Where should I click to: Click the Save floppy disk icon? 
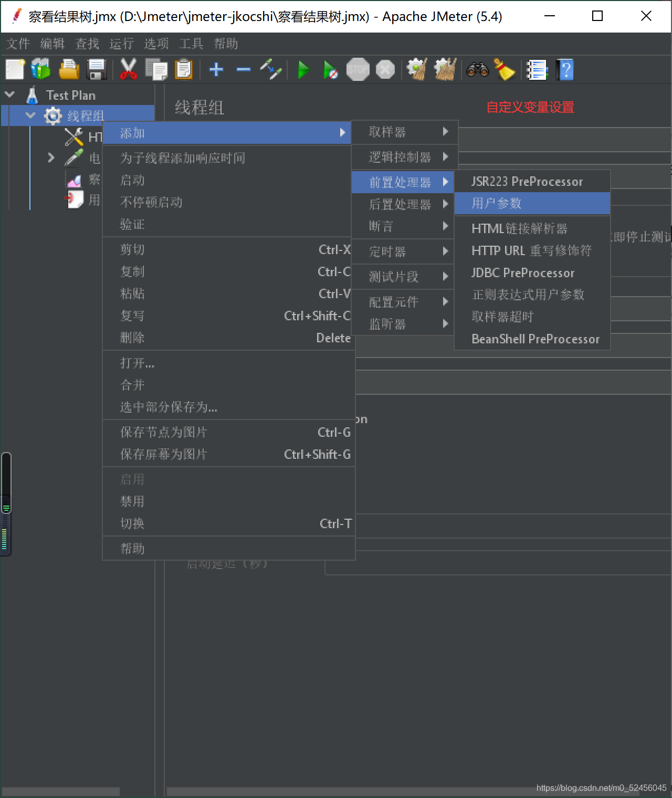tap(97, 69)
